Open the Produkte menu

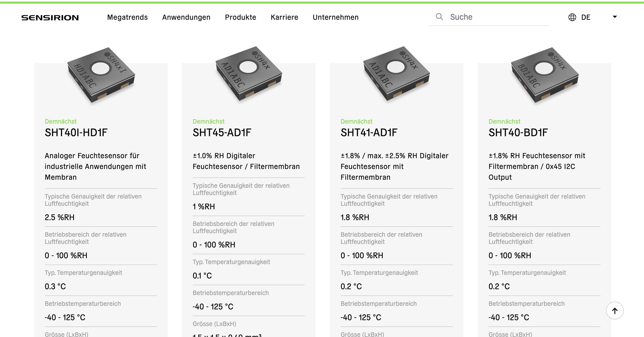240,17
